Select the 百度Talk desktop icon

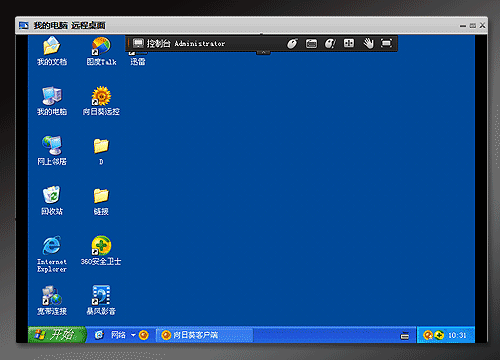pos(101,51)
